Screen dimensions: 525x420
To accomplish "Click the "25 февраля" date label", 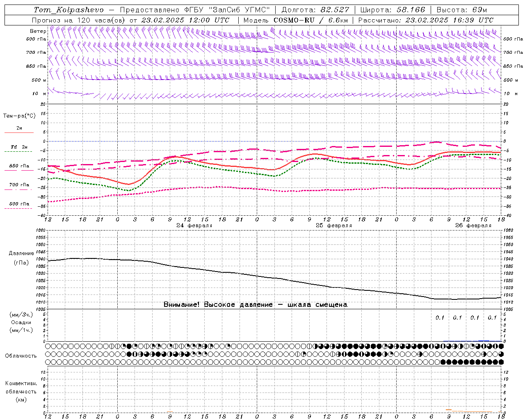I will [x=334, y=226].
